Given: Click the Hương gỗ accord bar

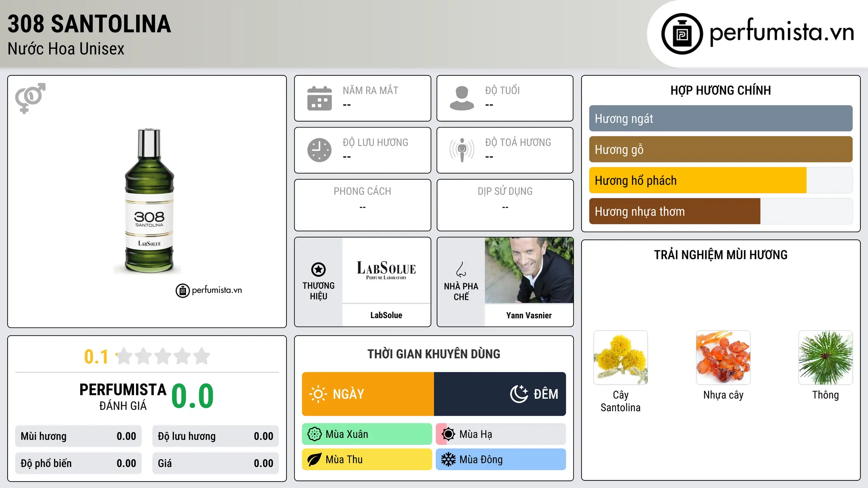Looking at the screenshot, I should coord(721,150).
